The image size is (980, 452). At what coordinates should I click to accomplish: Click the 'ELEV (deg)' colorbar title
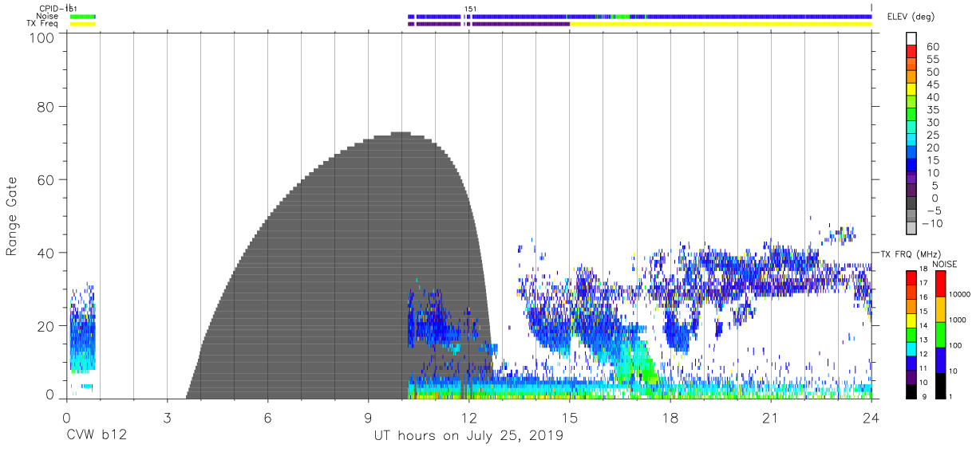911,16
